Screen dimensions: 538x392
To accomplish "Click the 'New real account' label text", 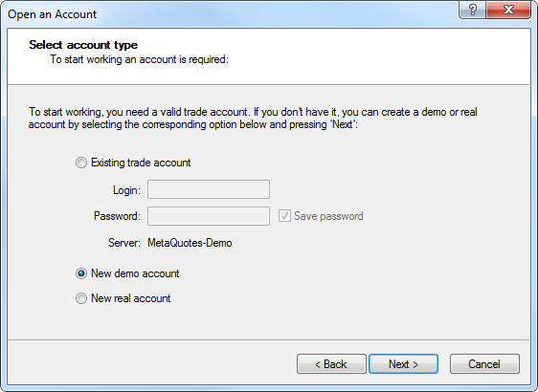I will click(131, 298).
